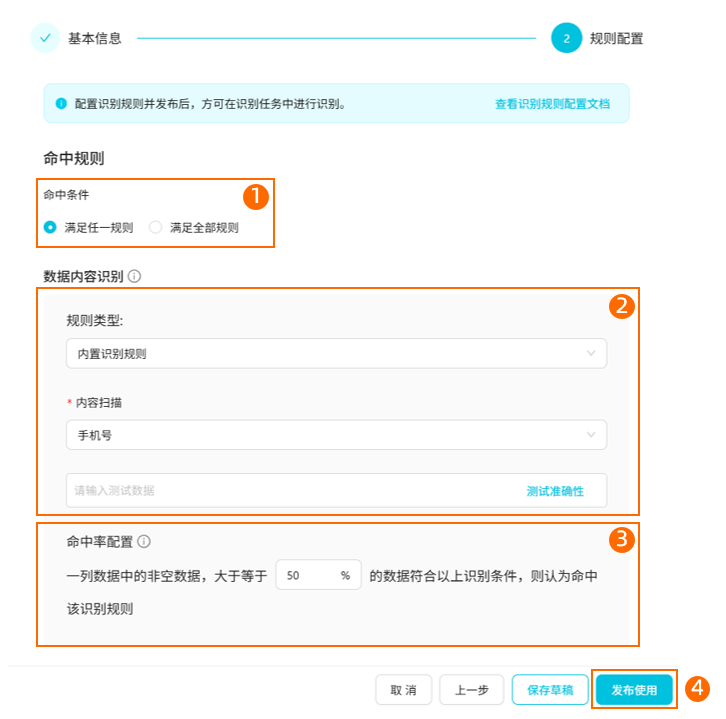Screen dimensions: 726x719
Task: Click the 命中规则 heading text
Action: coord(74,158)
